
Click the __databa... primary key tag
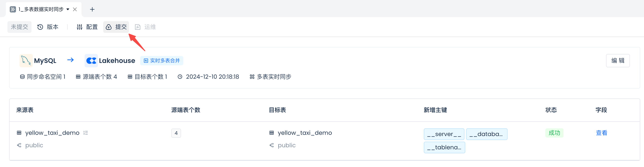[x=486, y=134]
